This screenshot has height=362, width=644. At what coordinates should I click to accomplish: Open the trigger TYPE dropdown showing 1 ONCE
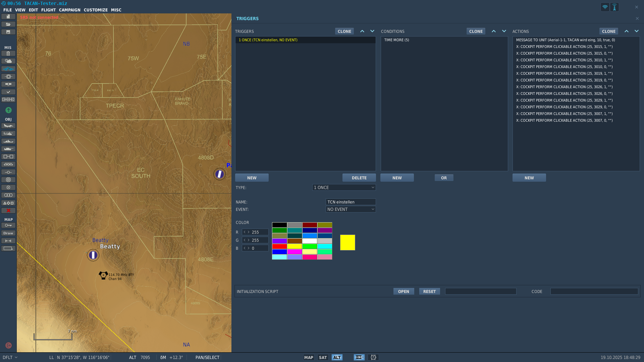tap(344, 187)
